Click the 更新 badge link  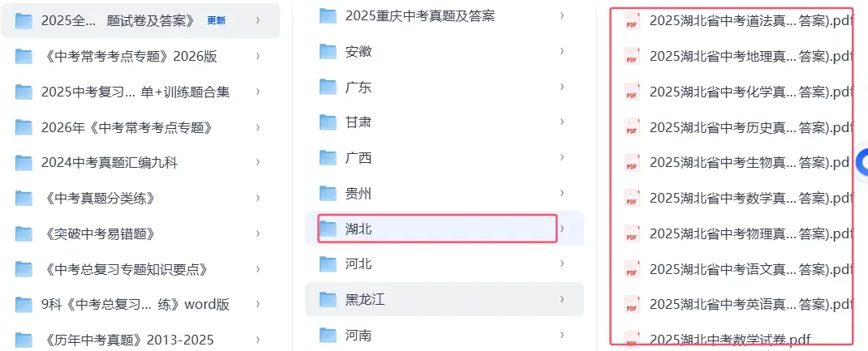click(x=216, y=21)
